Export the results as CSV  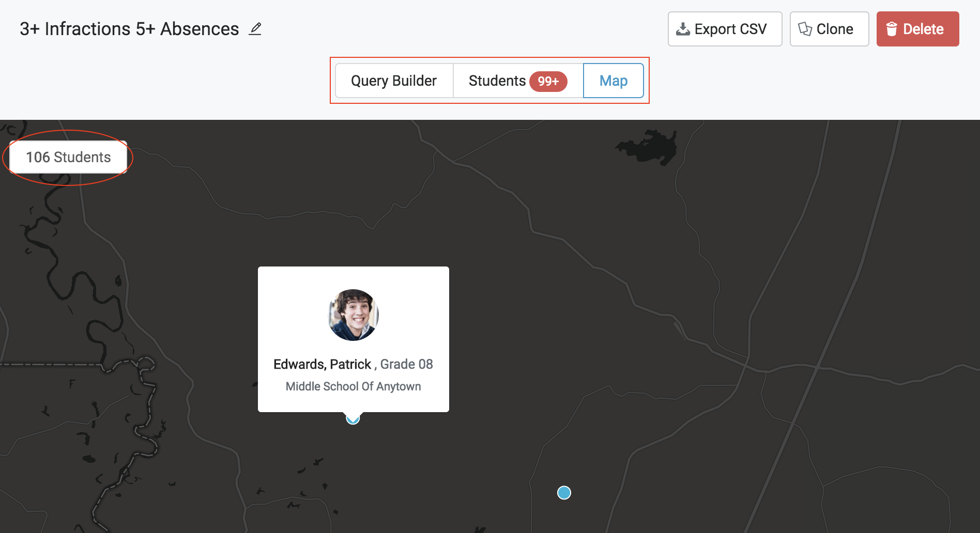point(725,29)
